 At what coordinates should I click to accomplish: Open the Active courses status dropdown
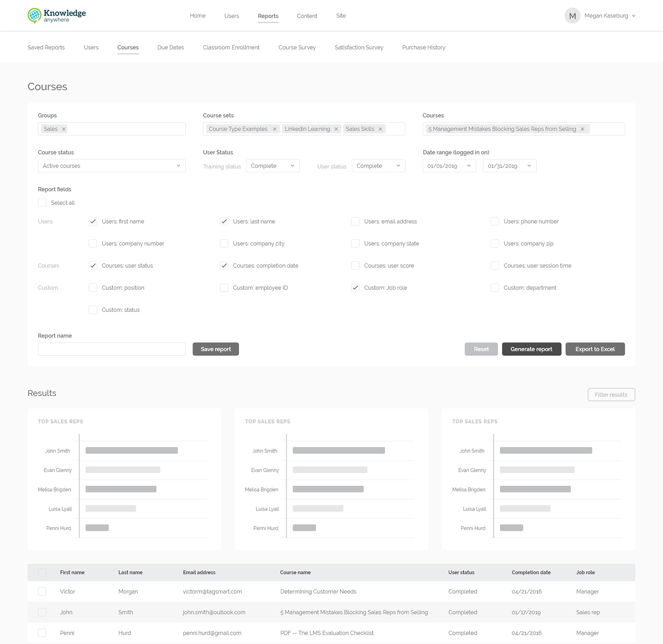pos(111,165)
